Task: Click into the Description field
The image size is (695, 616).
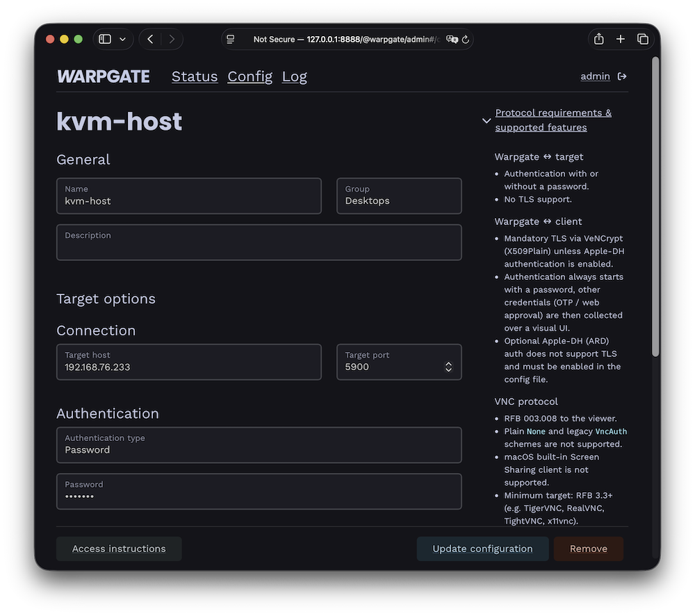Action: coord(259,242)
